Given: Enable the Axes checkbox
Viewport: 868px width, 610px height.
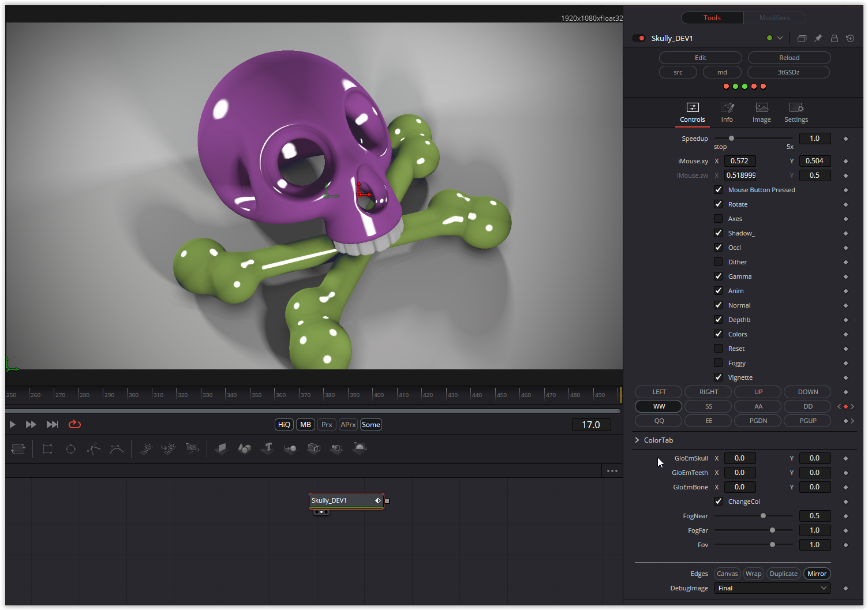Looking at the screenshot, I should [x=718, y=219].
